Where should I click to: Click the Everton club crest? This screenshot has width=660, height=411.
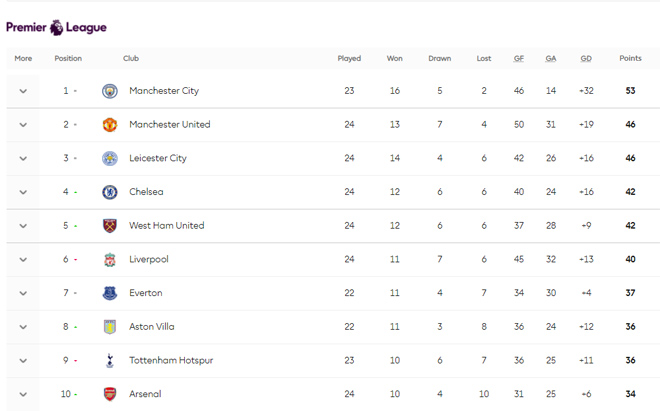click(110, 293)
